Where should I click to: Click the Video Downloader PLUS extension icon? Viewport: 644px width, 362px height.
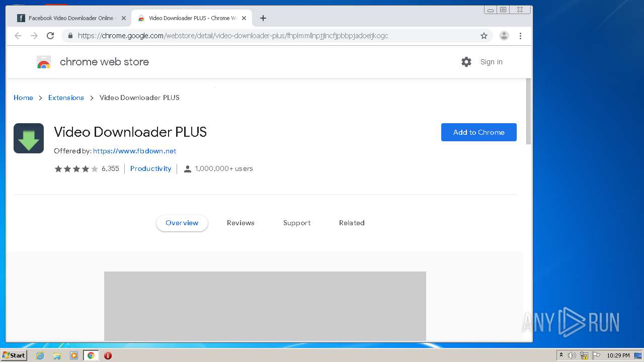[x=29, y=138]
